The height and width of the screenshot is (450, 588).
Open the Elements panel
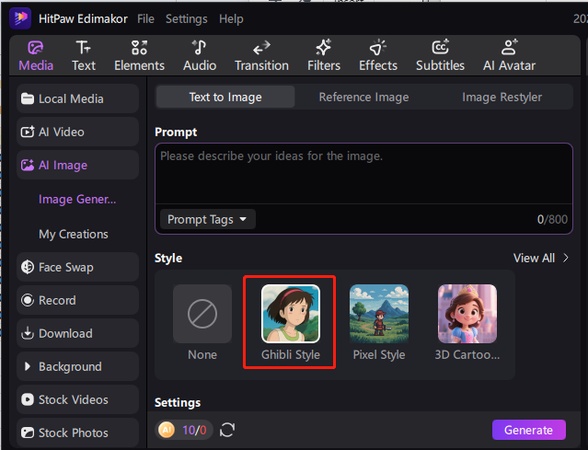coord(139,56)
